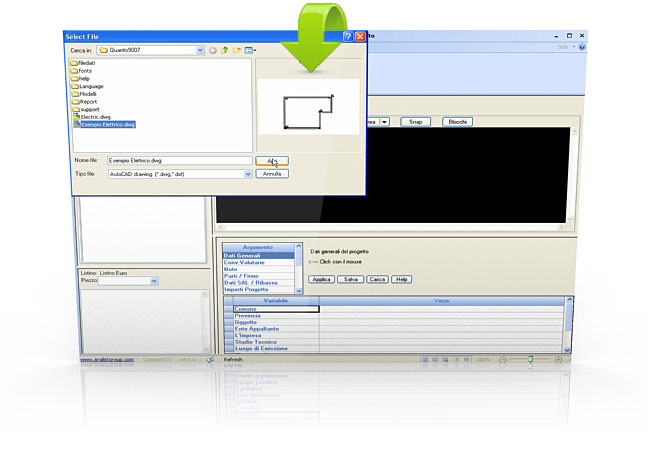Viewport: 650px width, 450px height.
Task: Click the zoom slider in status bar
Action: 530,358
